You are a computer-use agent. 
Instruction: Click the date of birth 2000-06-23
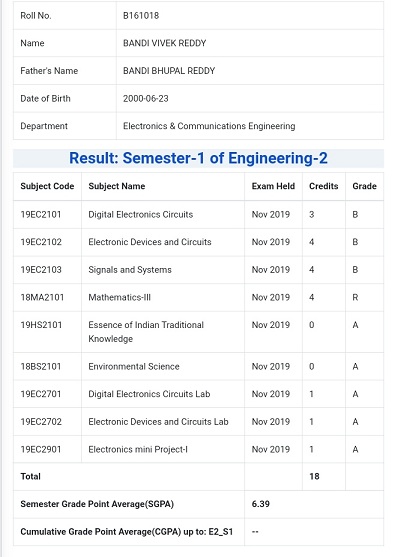click(146, 98)
